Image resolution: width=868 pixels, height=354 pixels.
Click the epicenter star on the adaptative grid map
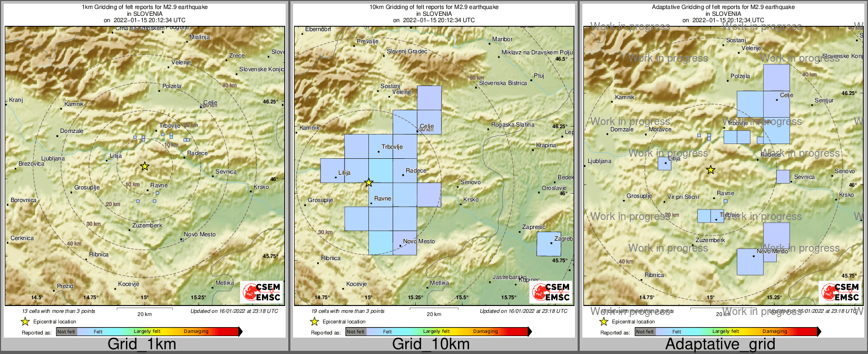[711, 170]
